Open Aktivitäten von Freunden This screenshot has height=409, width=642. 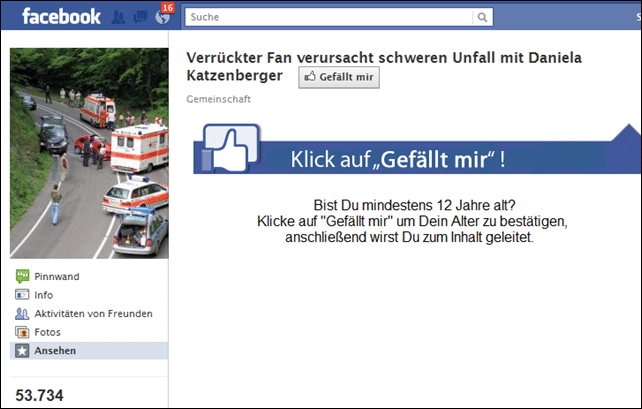tap(93, 314)
